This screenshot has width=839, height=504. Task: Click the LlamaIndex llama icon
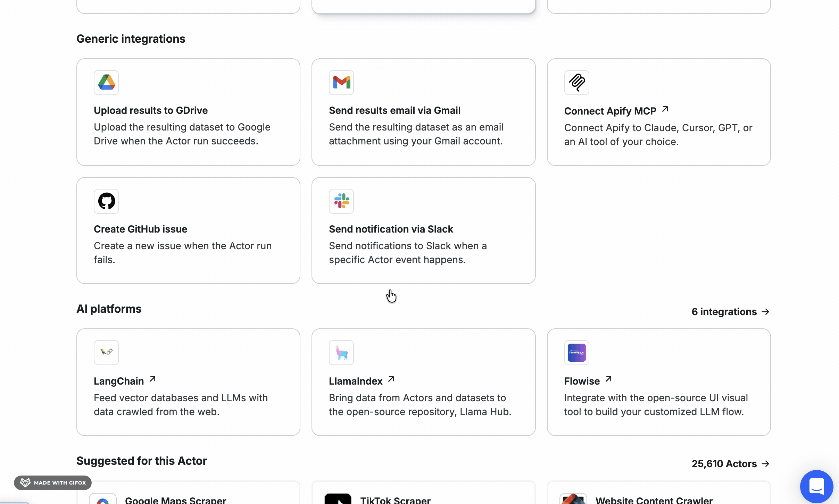[x=341, y=352]
